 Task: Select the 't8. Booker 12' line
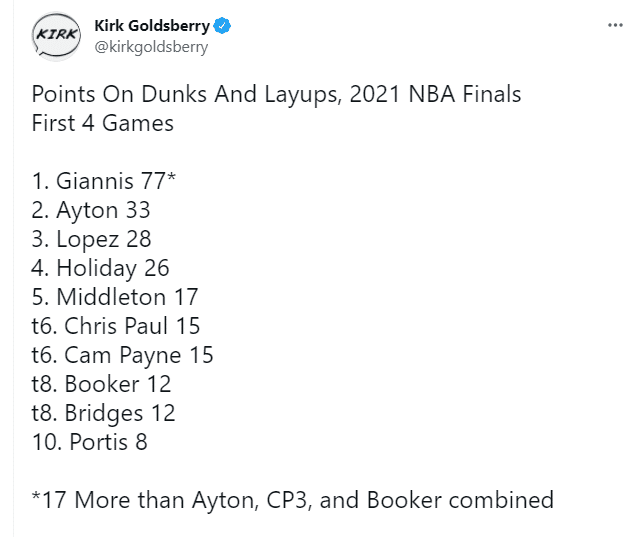click(x=101, y=384)
